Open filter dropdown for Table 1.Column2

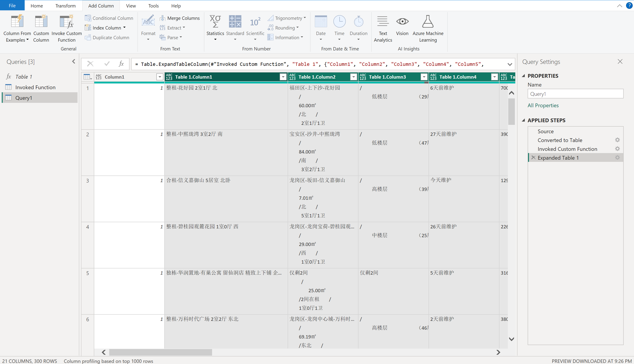click(353, 77)
